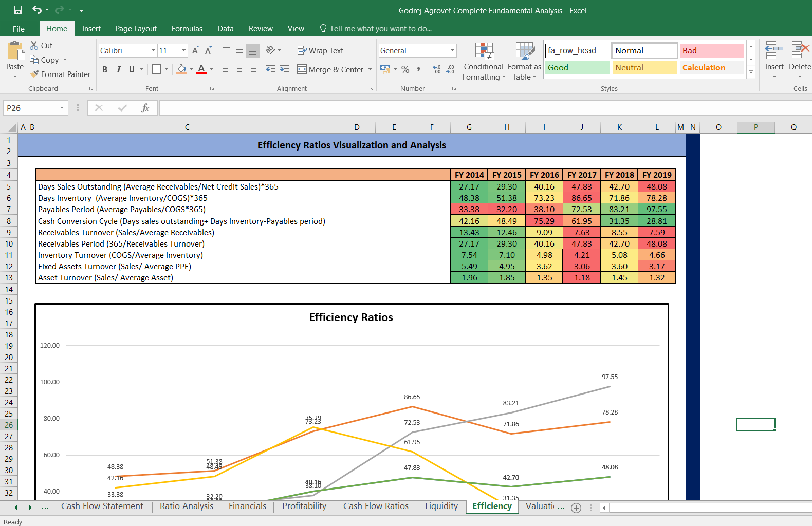
Task: Apply the Normal cell style
Action: coord(644,50)
